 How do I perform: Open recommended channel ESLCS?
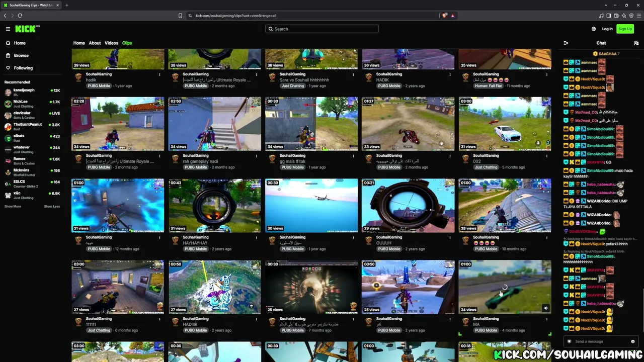[x=32, y=183]
